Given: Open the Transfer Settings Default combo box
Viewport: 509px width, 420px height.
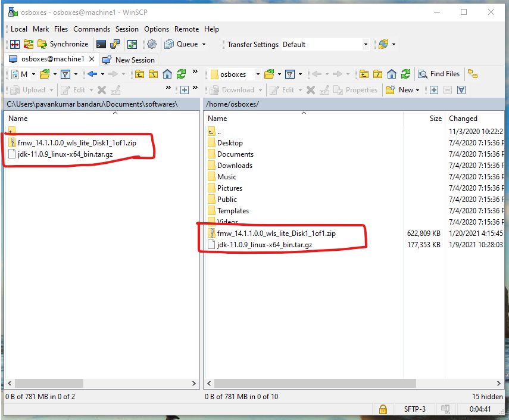Looking at the screenshot, I should [325, 45].
